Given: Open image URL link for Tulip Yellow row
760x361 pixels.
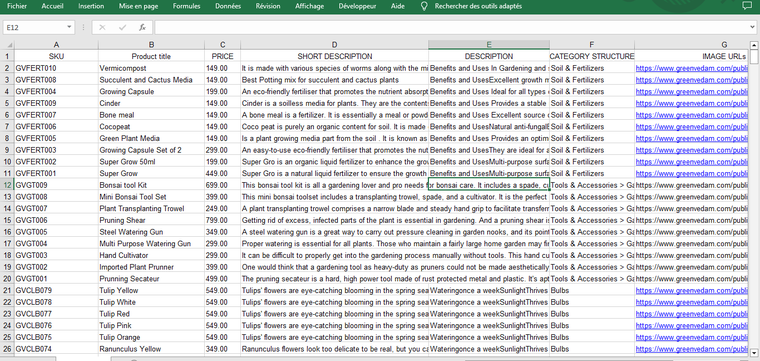Looking at the screenshot, I should (x=692, y=290).
